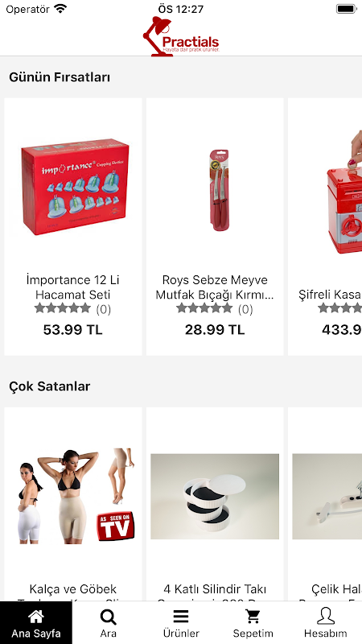Tap the Practials lamp logo
The width and height of the screenshot is (362, 644).
(181, 36)
